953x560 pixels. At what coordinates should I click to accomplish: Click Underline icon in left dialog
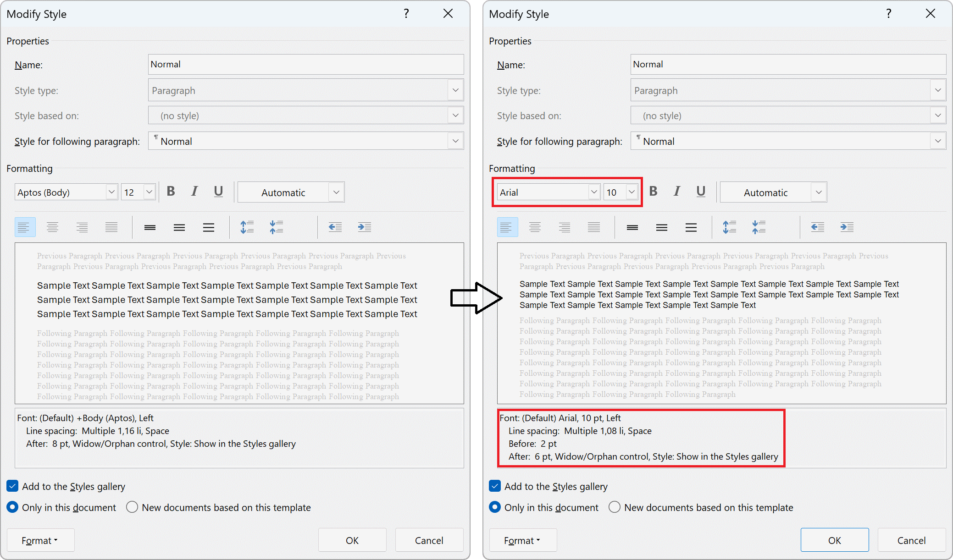click(218, 192)
